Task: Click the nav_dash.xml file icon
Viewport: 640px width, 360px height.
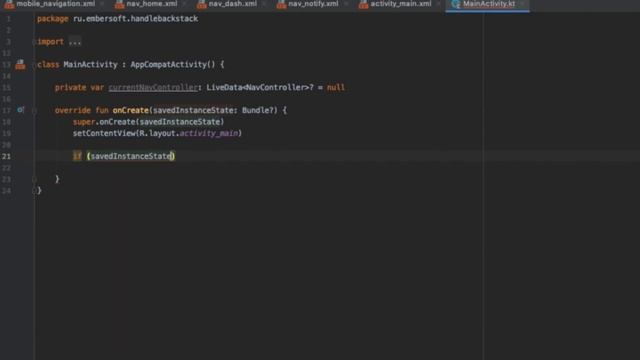Action: [201, 4]
